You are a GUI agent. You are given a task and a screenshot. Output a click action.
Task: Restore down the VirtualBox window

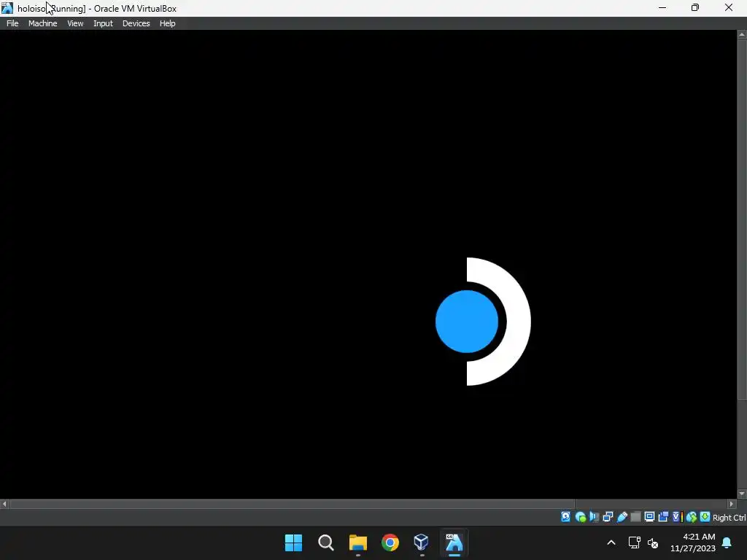pos(695,8)
